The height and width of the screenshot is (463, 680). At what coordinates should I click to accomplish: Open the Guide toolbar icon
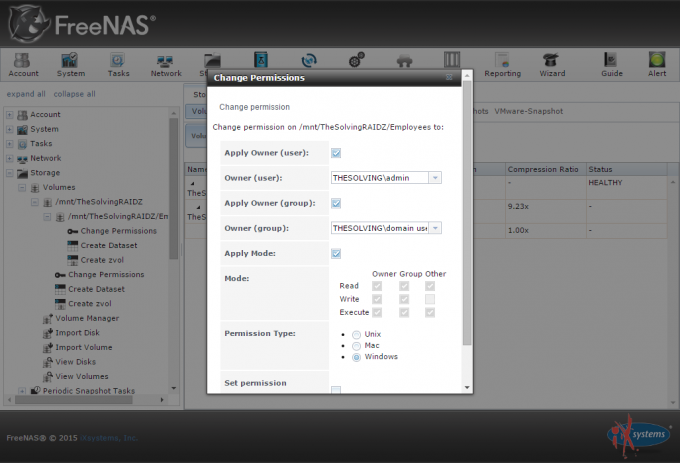[611, 64]
